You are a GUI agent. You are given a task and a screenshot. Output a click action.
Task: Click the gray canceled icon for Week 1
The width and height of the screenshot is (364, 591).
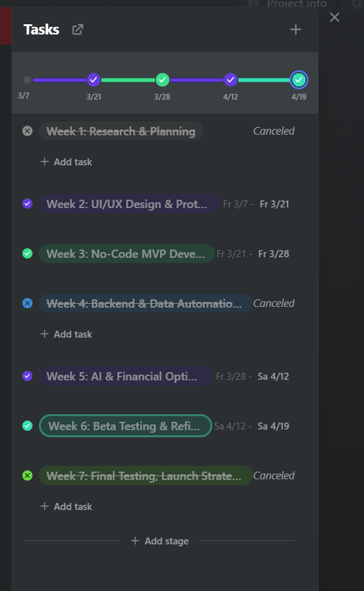pyautogui.click(x=27, y=131)
